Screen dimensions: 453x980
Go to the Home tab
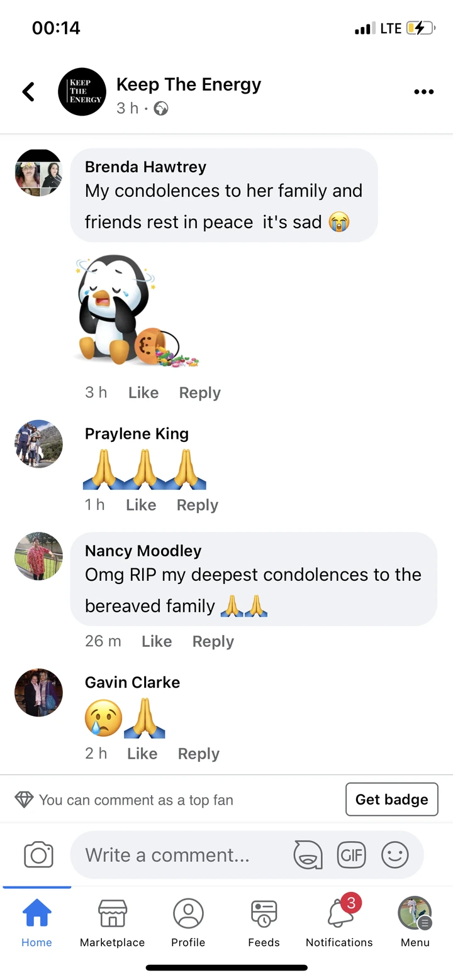pyautogui.click(x=36, y=923)
